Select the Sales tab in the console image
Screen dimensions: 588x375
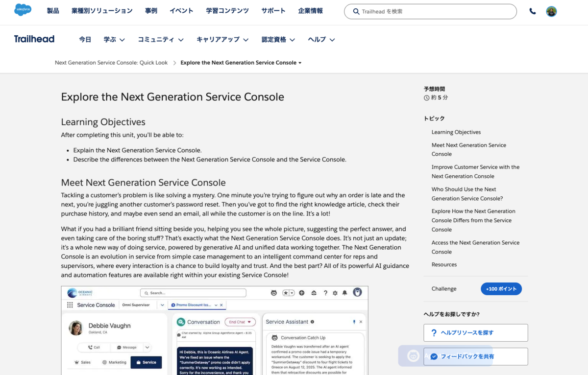pyautogui.click(x=82, y=362)
